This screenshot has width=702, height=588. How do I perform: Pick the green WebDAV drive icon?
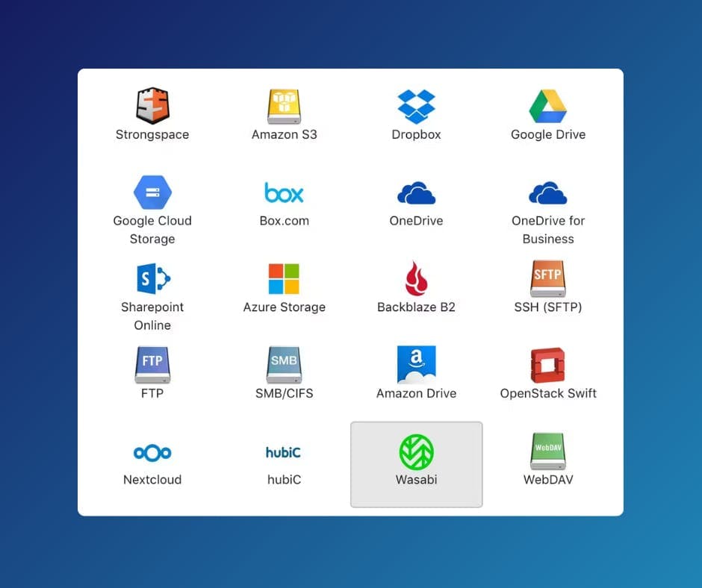pyautogui.click(x=548, y=451)
